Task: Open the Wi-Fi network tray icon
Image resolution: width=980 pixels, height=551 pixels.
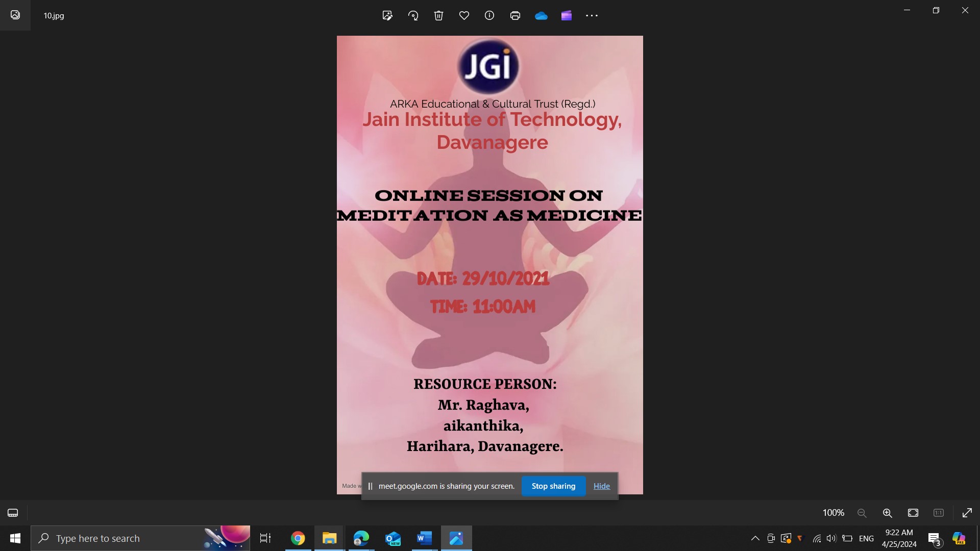Action: [x=817, y=538]
